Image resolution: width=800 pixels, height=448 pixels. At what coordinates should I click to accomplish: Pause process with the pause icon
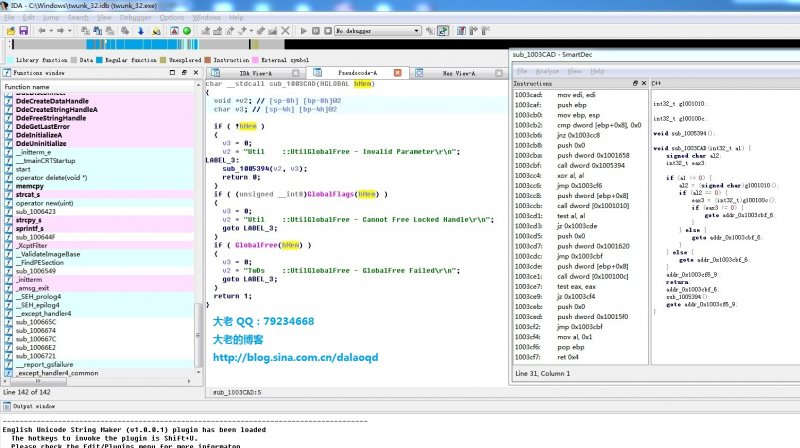click(x=316, y=31)
